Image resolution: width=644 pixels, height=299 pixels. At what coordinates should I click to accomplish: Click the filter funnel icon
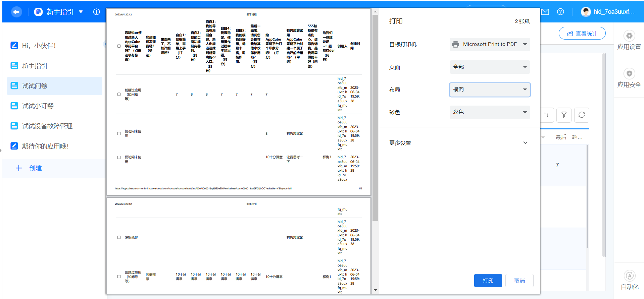tap(564, 115)
